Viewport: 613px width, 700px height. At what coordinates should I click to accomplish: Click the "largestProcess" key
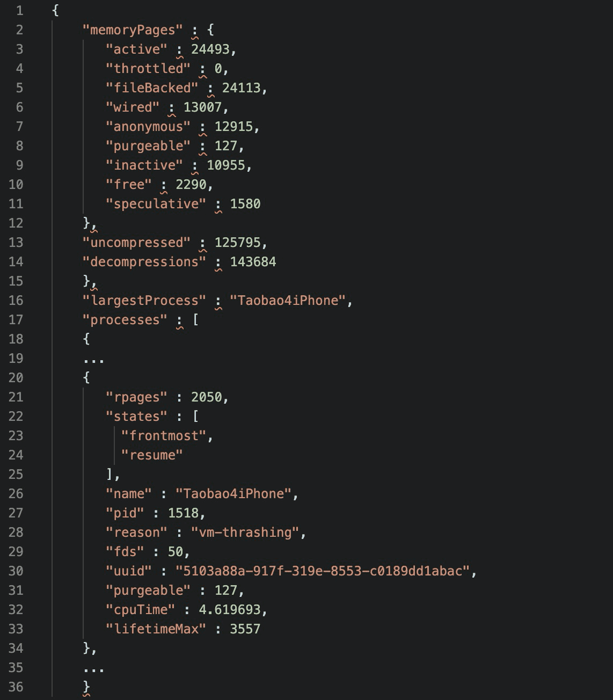[x=144, y=301]
